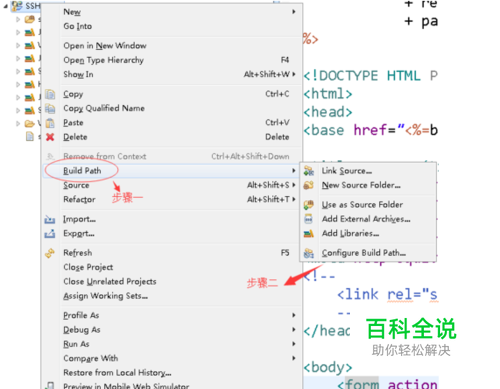Select Add External Archives
Viewport: 500px width, 389px height.
click(x=366, y=219)
